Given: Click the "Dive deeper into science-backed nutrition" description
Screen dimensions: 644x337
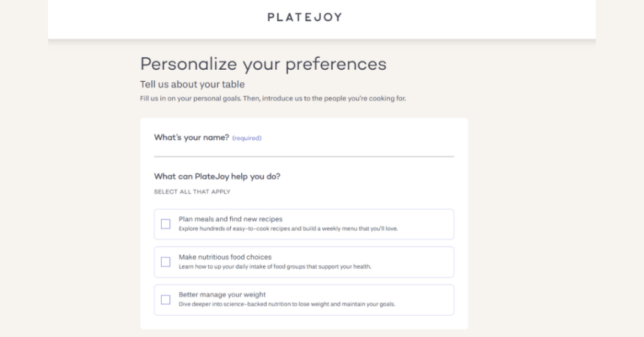Looking at the screenshot, I should (x=286, y=304).
